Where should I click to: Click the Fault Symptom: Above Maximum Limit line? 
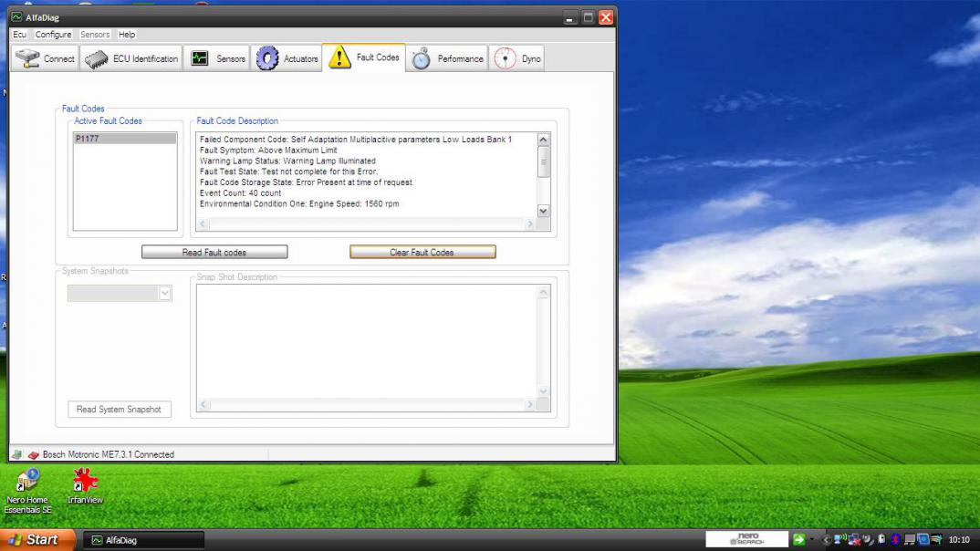click(x=268, y=150)
